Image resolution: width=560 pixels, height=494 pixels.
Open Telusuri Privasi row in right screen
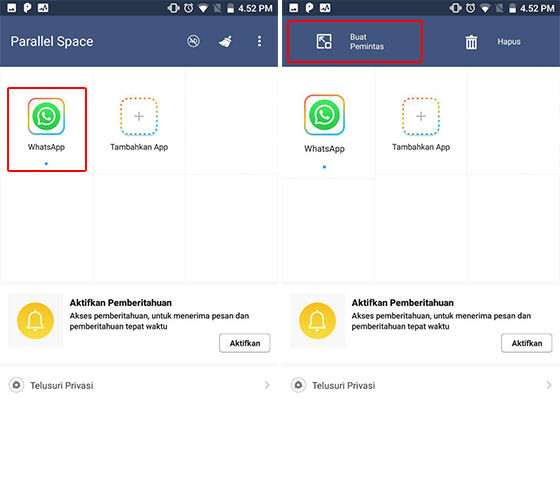[x=421, y=385]
